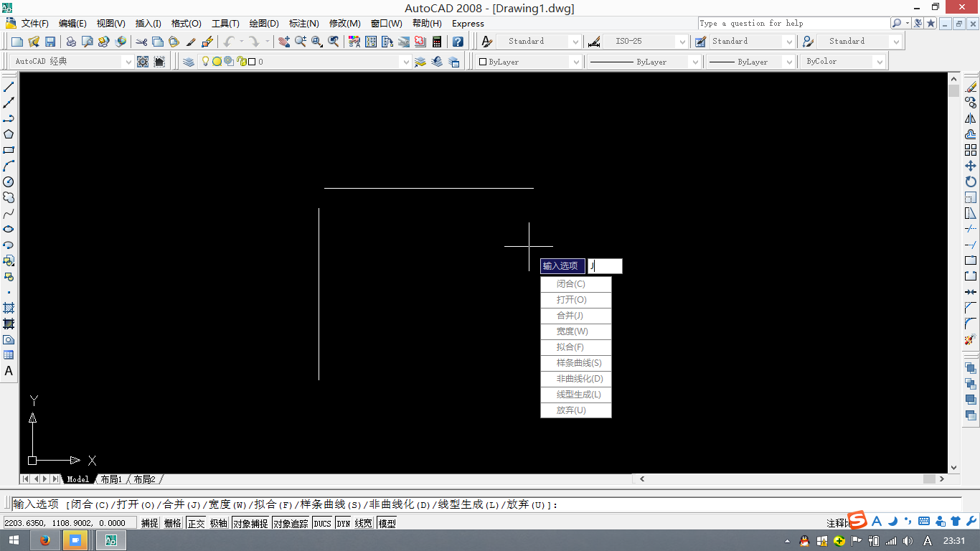Click the Cut scissors icon
The width and height of the screenshot is (980, 551).
141,42
